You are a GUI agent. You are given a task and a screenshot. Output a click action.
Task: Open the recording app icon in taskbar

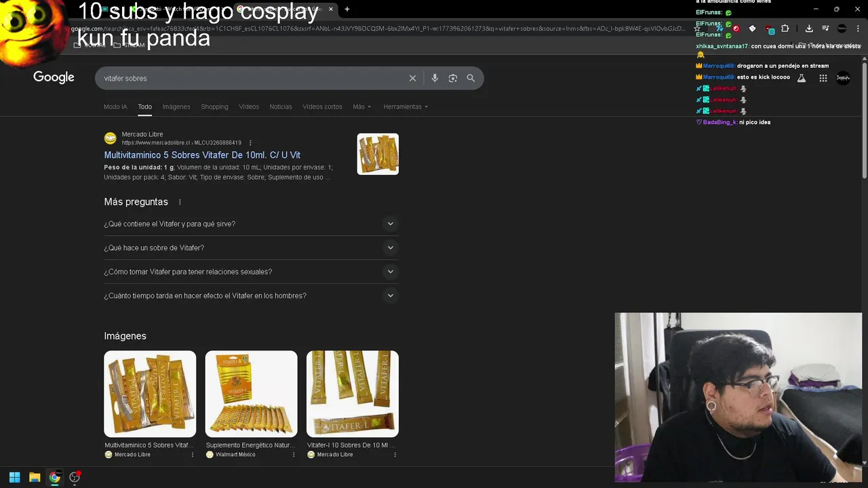[x=75, y=477]
